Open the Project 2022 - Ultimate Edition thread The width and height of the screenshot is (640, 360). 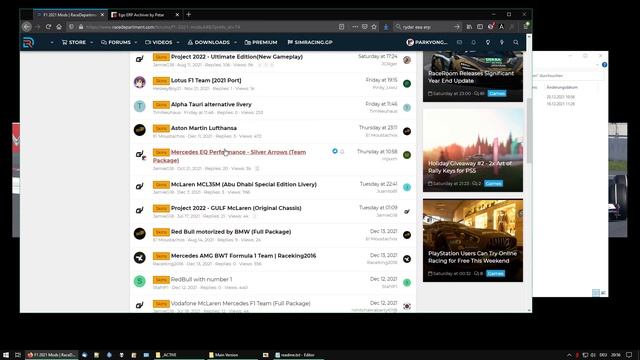[x=237, y=57]
